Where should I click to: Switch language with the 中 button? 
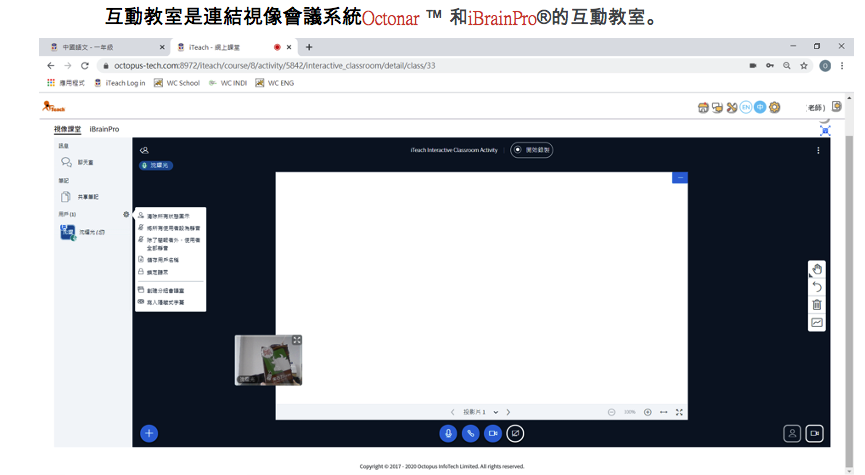(x=760, y=107)
